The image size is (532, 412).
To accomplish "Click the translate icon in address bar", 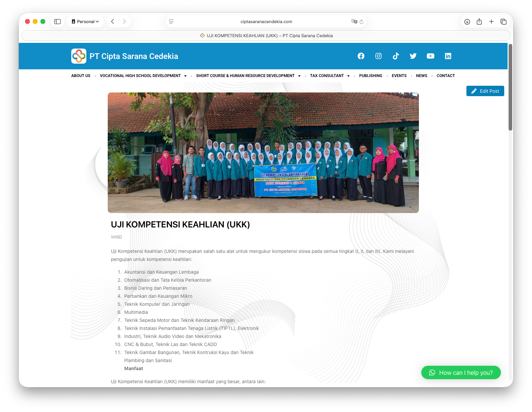I will [x=354, y=21].
